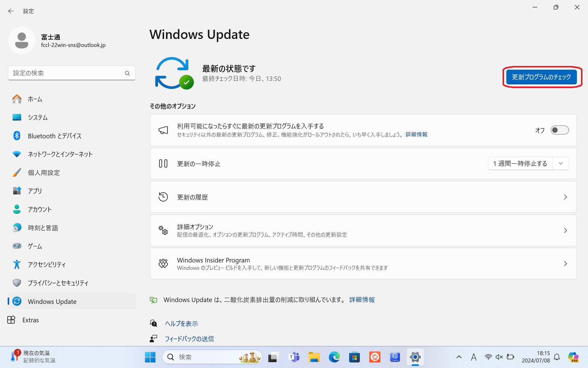Image resolution: width=588 pixels, height=368 pixels.
Task: Open the アカウント settings page
Action: pos(40,209)
